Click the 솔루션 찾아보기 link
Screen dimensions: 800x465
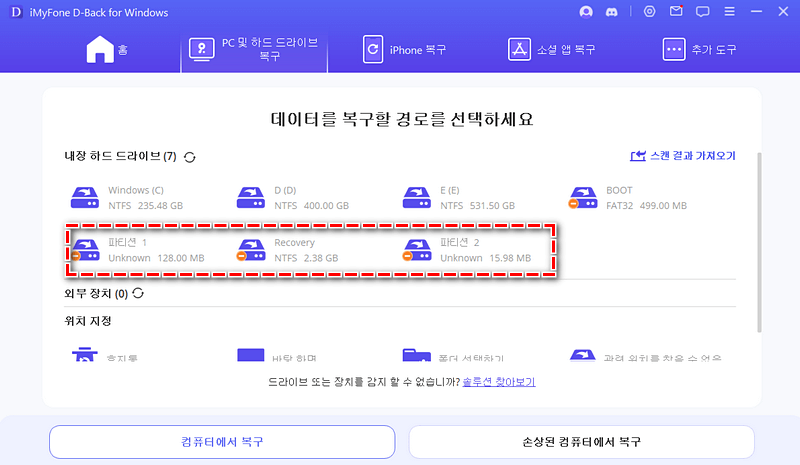click(499, 382)
